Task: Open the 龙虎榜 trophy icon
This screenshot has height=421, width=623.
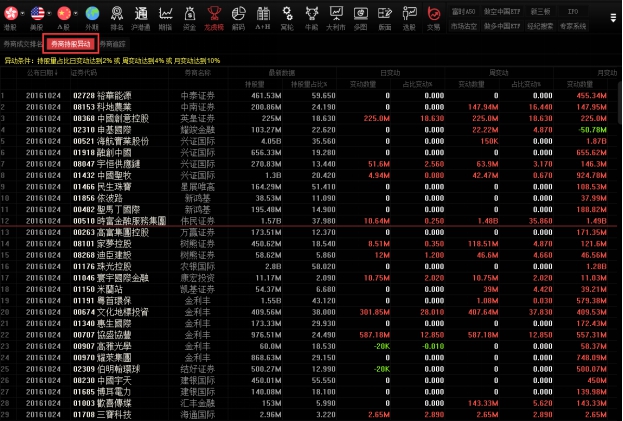Action: pyautogui.click(x=215, y=13)
